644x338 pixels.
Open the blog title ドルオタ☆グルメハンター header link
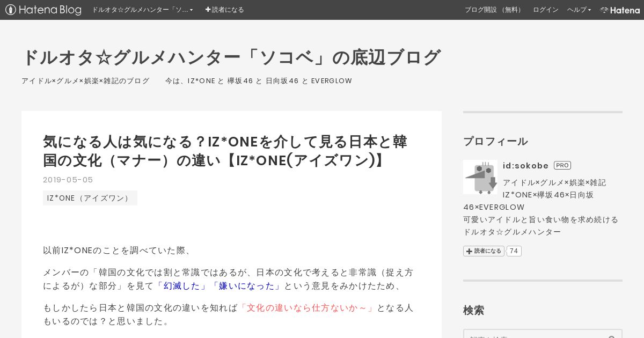pos(231,57)
